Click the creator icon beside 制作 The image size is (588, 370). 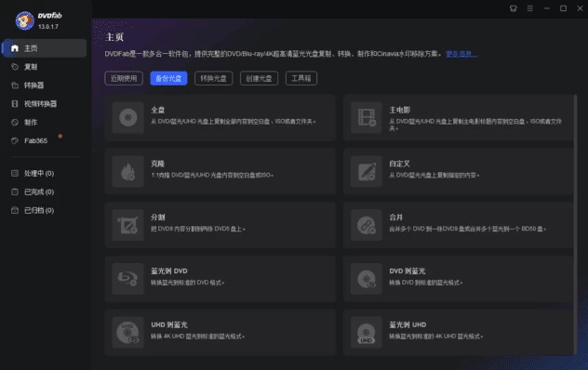15,122
